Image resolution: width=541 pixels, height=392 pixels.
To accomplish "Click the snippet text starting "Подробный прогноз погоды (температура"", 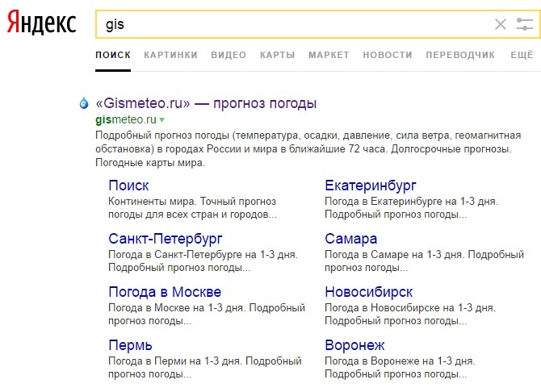I will coord(308,149).
